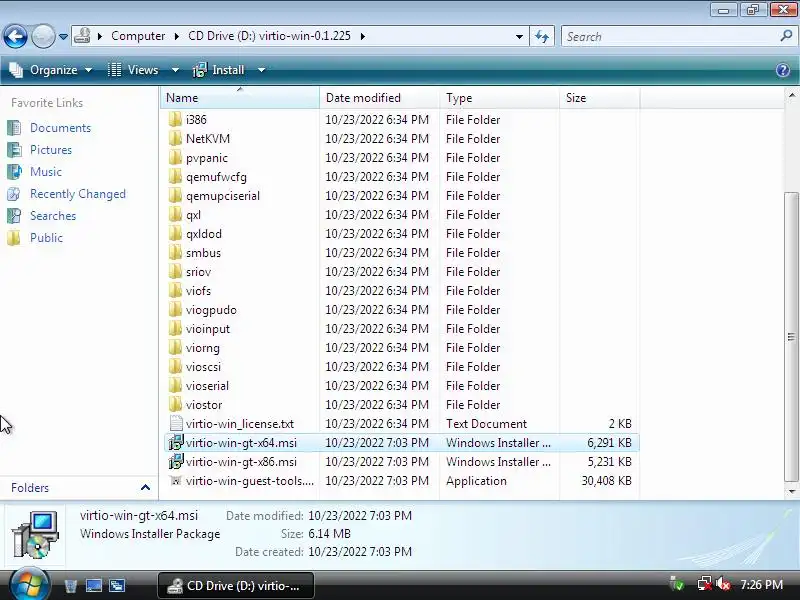Click the Views button
The width and height of the screenshot is (800, 600).
tap(134, 70)
